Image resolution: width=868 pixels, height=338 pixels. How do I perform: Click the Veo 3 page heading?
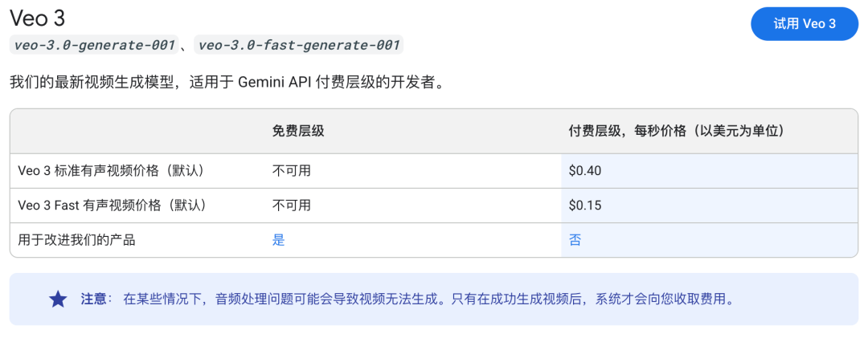pyautogui.click(x=36, y=19)
